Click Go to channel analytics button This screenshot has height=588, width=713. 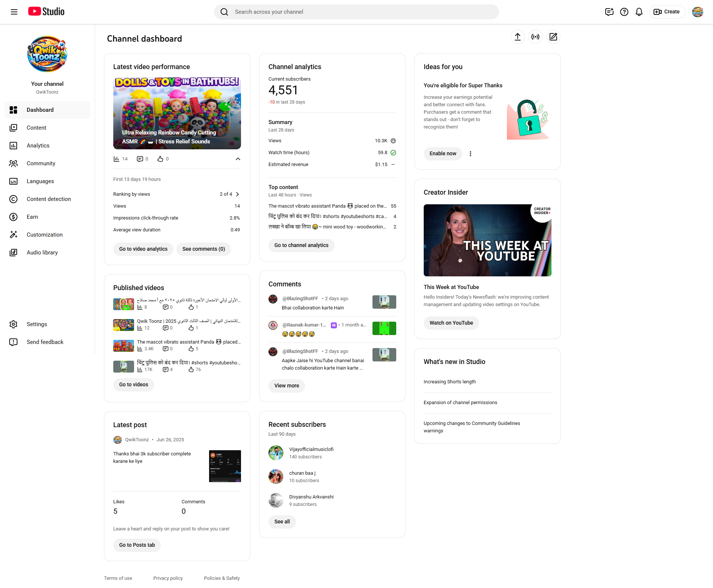click(301, 245)
